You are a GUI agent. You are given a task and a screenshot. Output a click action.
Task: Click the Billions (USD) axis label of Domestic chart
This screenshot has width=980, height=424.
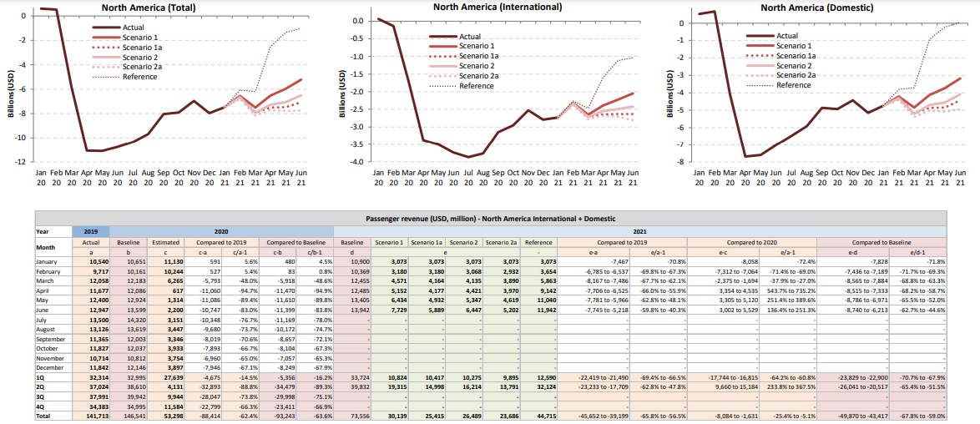click(670, 93)
